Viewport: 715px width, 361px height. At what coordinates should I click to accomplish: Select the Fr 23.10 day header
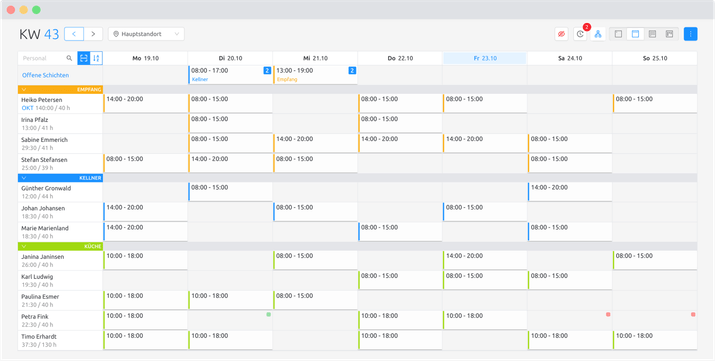tap(485, 58)
